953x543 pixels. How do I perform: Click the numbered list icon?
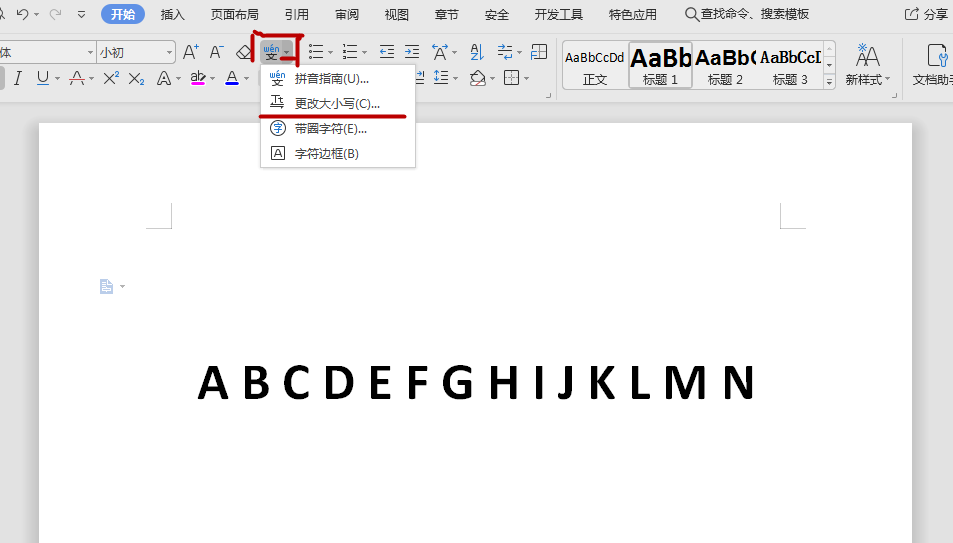pyautogui.click(x=349, y=52)
